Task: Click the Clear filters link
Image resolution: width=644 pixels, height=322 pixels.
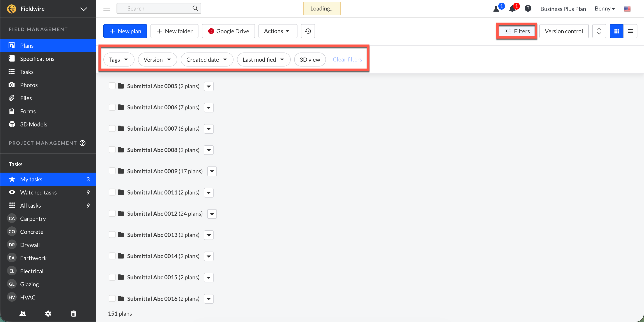Action: tap(347, 59)
